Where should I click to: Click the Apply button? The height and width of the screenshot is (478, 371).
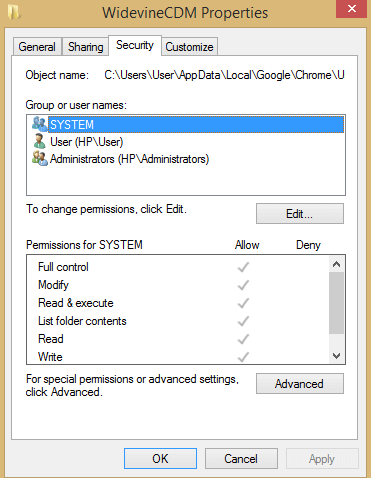(322, 459)
